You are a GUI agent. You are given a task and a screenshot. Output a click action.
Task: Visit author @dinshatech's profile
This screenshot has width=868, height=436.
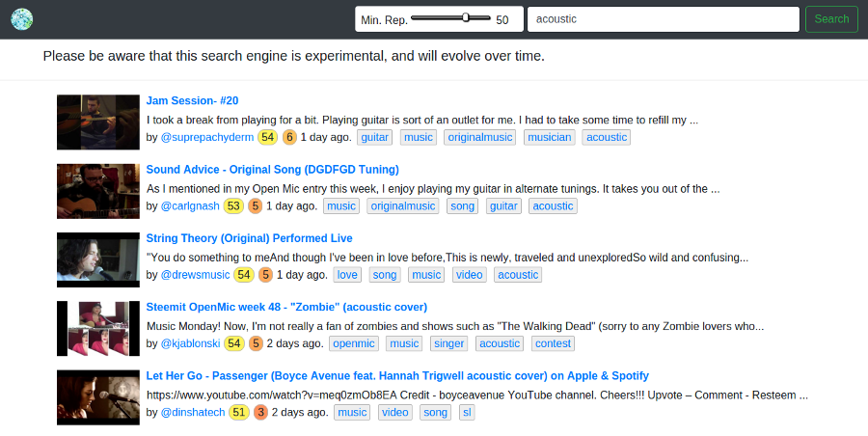[x=193, y=412]
